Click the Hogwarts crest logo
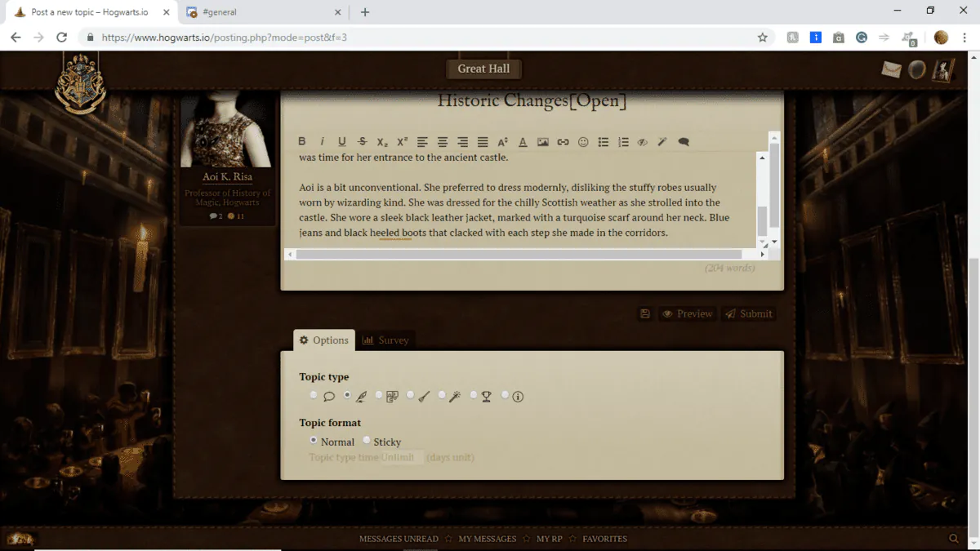Screen dimensions: 980x551 [x=80, y=84]
